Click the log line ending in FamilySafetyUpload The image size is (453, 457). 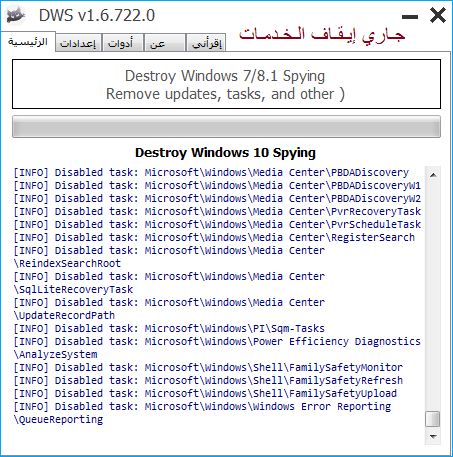coord(205,394)
